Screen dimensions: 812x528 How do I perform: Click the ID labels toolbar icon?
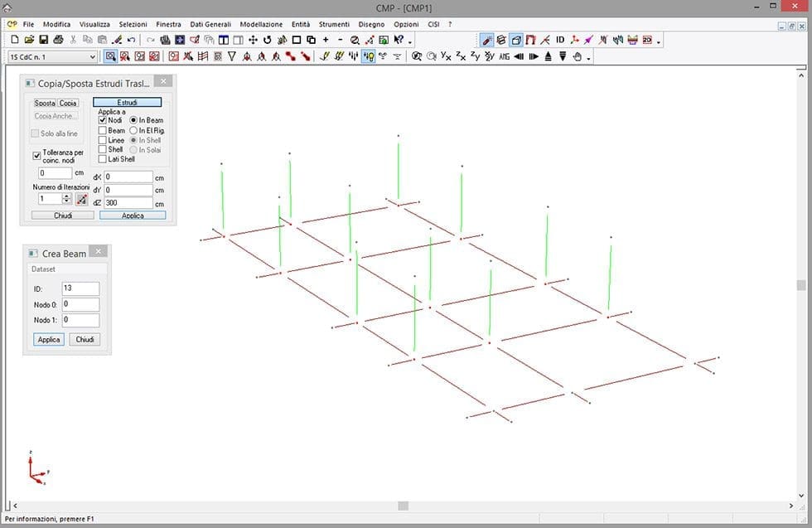click(x=560, y=40)
